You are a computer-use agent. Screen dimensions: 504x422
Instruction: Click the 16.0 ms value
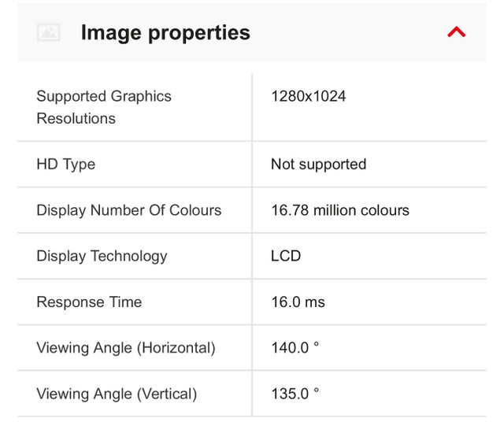(298, 302)
